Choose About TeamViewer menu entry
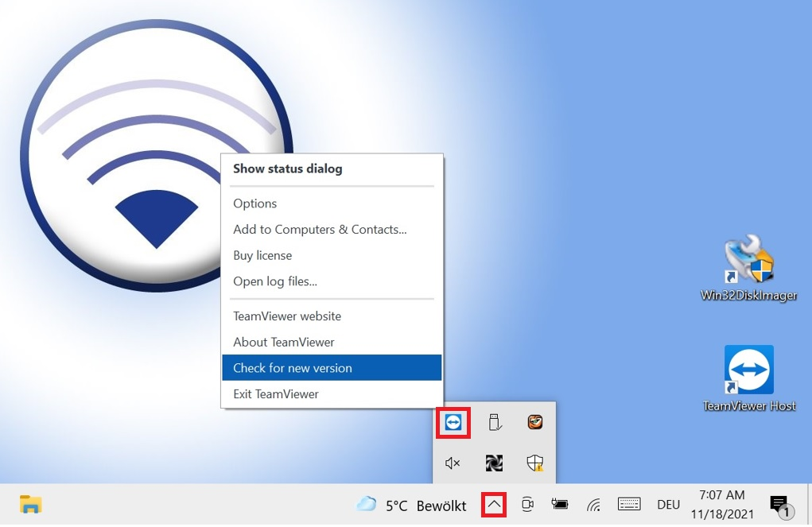The height and width of the screenshot is (527, 812). (332, 342)
